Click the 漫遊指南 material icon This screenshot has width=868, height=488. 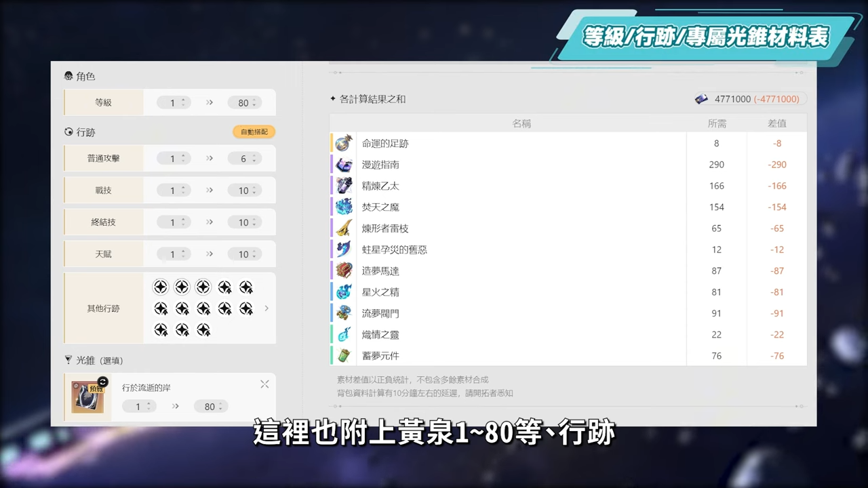click(x=344, y=165)
